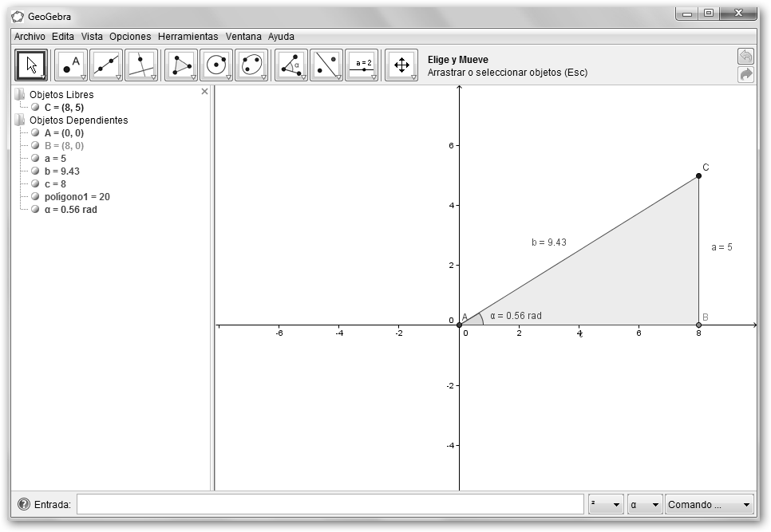This screenshot has width=771, height=532.
Task: Open the Comando dropdown list
Action: pyautogui.click(x=710, y=505)
